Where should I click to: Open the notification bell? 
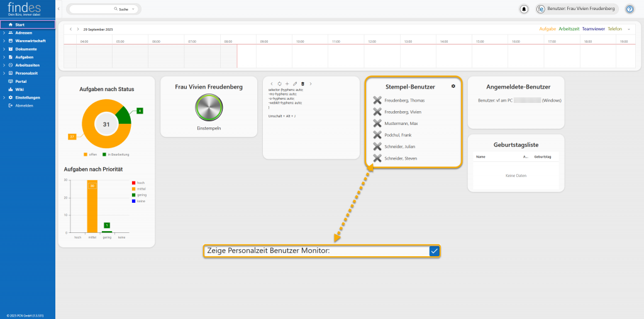pos(524,9)
